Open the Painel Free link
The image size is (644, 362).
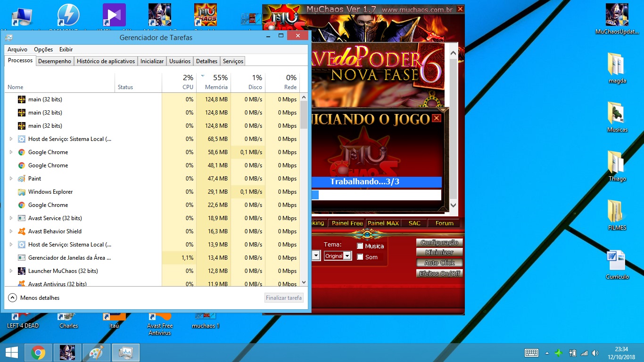(347, 223)
